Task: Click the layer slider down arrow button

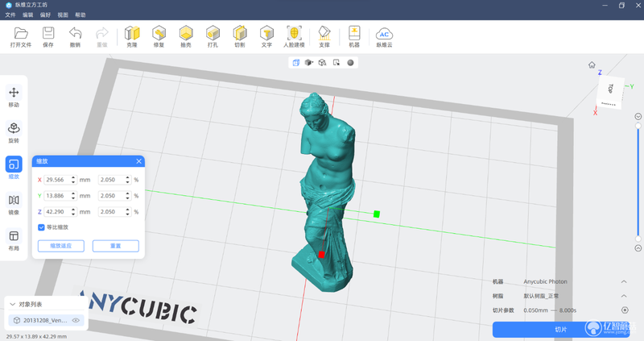Action: pos(638,116)
